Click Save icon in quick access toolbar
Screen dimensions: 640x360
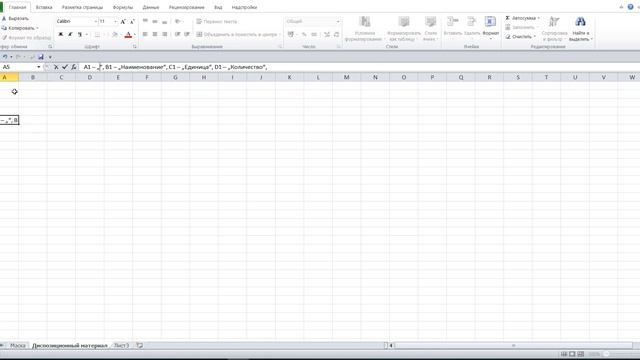pyautogui.click(x=41, y=57)
